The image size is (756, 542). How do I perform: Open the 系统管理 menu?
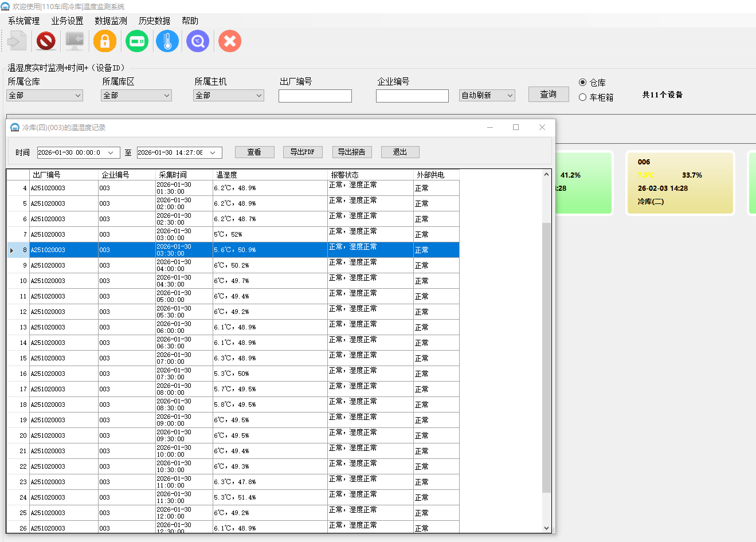(x=23, y=21)
